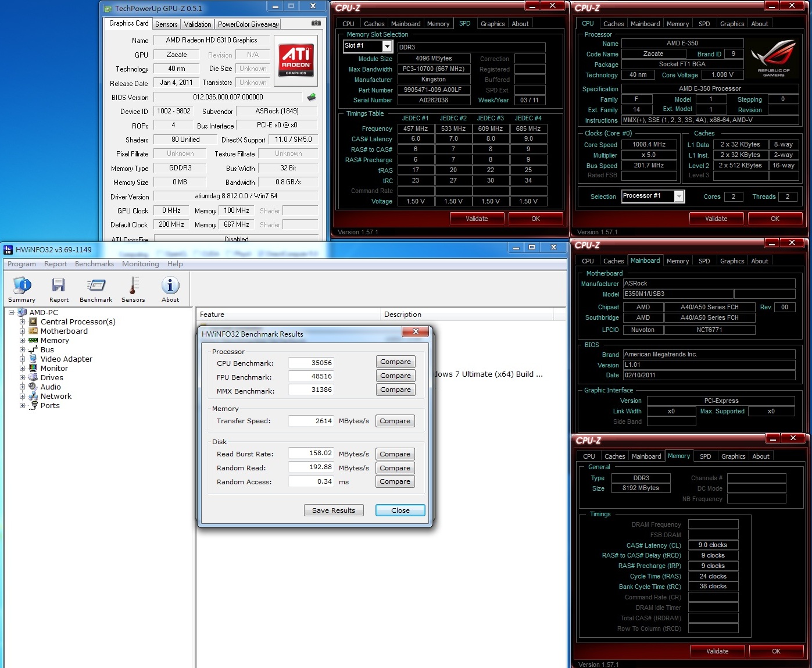Click the ATI Radeon logo in GPU-Z
The width and height of the screenshot is (812, 668).
[297, 60]
